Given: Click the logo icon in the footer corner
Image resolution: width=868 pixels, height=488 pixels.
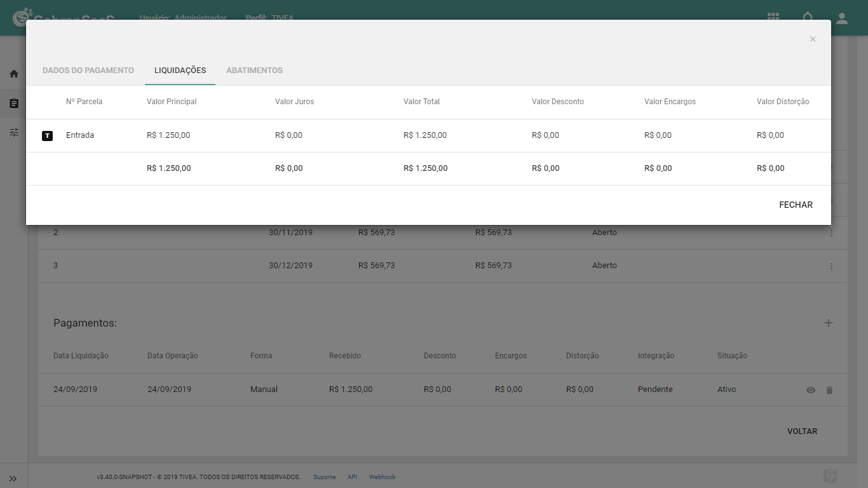Looking at the screenshot, I should click(x=830, y=476).
